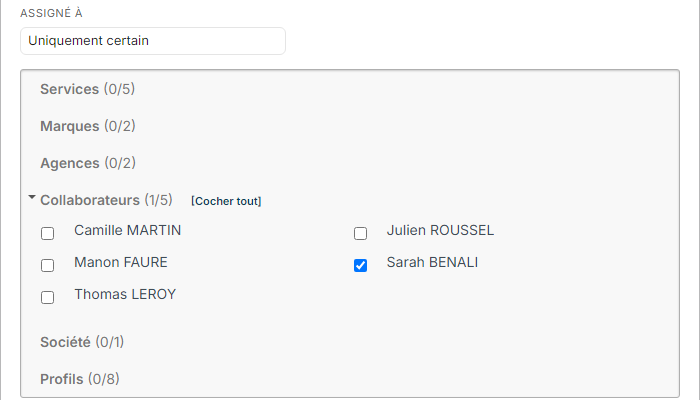The image size is (700, 400).
Task: Expand the Profils (0/8) section
Action: pos(80,379)
